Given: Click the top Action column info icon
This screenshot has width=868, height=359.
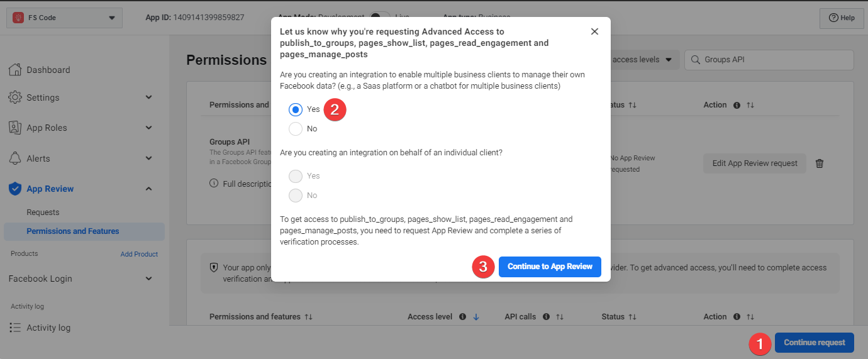Looking at the screenshot, I should click(737, 105).
